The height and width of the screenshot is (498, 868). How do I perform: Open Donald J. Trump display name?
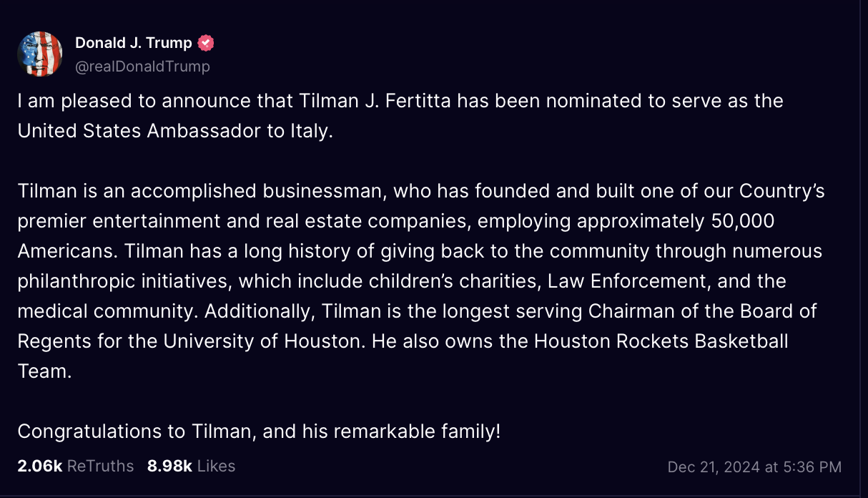click(x=134, y=43)
